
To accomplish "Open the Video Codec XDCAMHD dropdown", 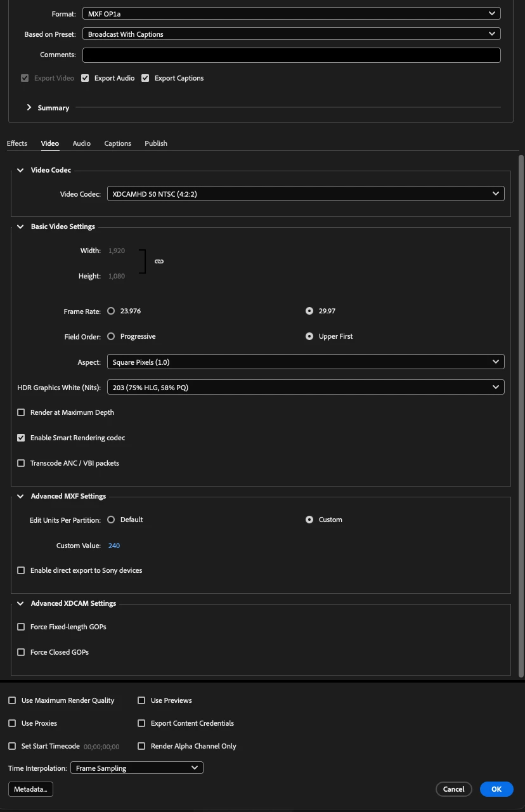I will point(306,194).
